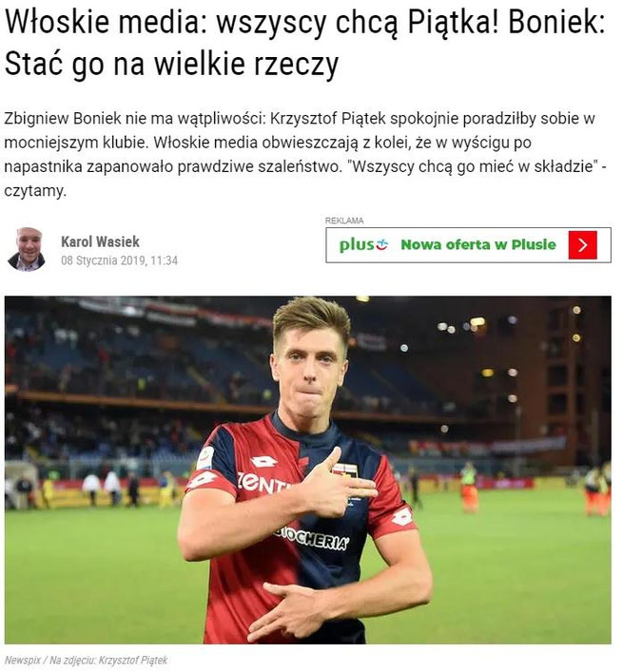Click the word 'Boniek' in the headline
Screen dimensions: 623x672
click(556, 22)
